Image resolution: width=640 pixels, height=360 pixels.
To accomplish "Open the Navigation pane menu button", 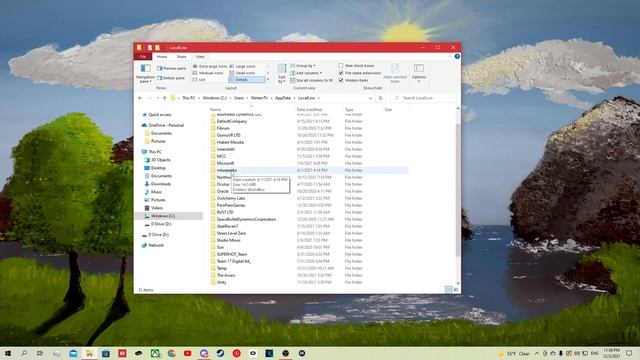I will pos(145,73).
